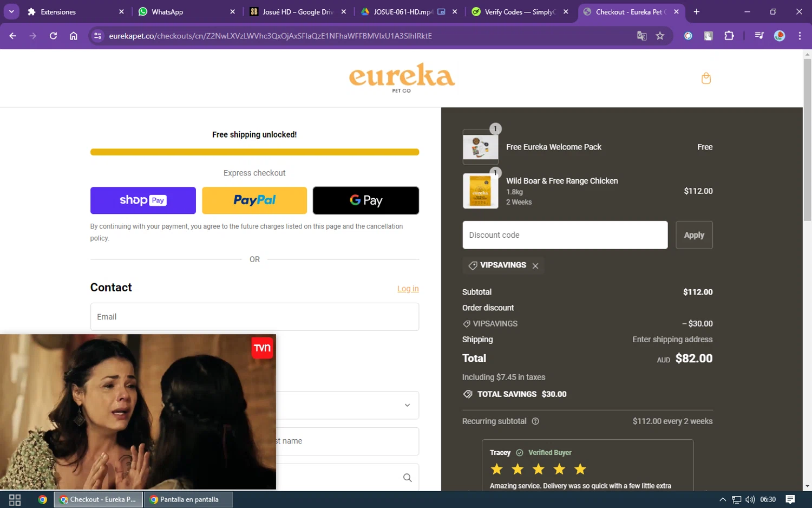
Task: Click the Free shipping progress bar
Action: click(x=254, y=152)
